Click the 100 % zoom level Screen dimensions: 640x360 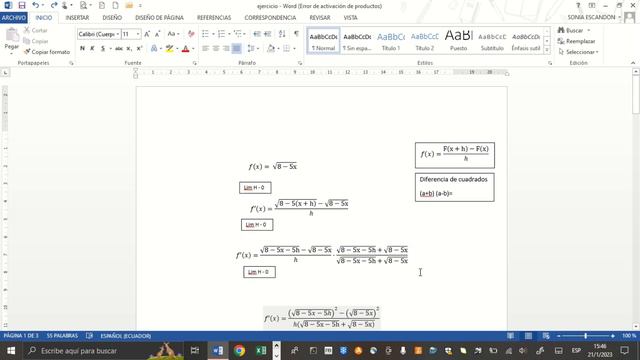pyautogui.click(x=629, y=336)
